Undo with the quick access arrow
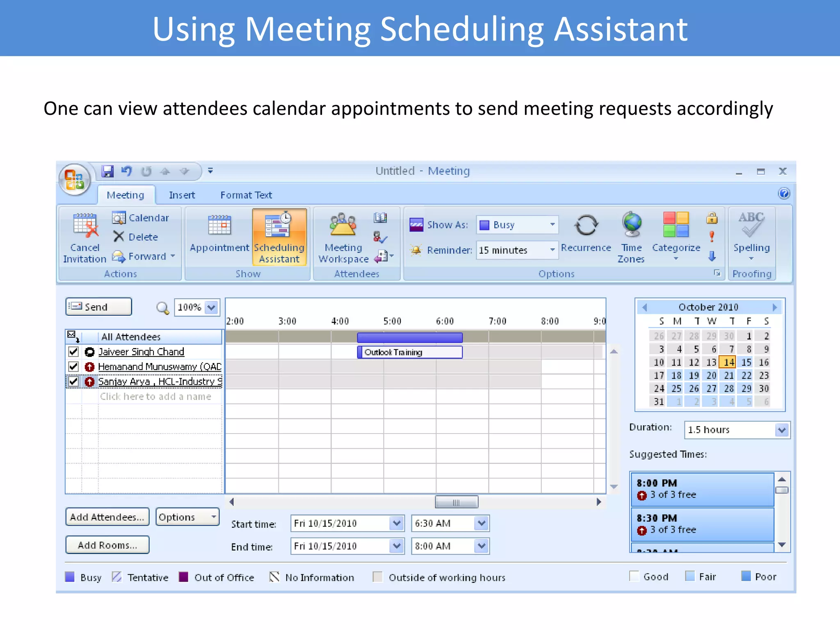 pyautogui.click(x=127, y=171)
